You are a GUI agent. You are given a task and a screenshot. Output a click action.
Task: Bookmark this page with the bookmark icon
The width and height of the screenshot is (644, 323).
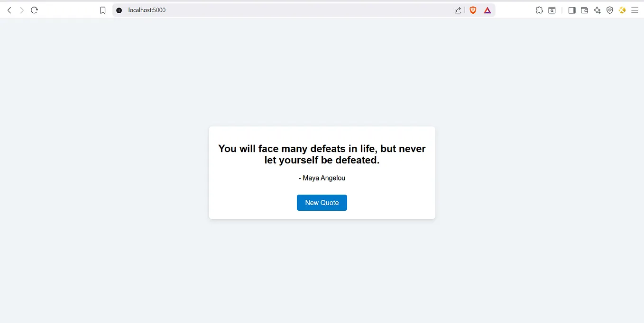click(103, 10)
